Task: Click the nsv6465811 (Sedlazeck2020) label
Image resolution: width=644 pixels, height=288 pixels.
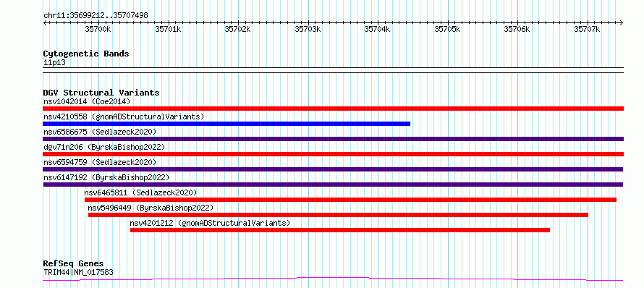Action: point(141,192)
